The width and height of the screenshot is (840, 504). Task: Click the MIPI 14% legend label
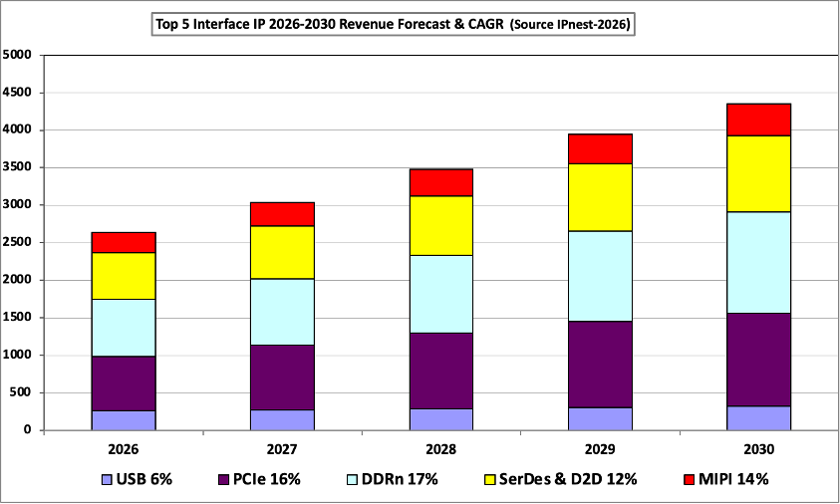click(733, 479)
